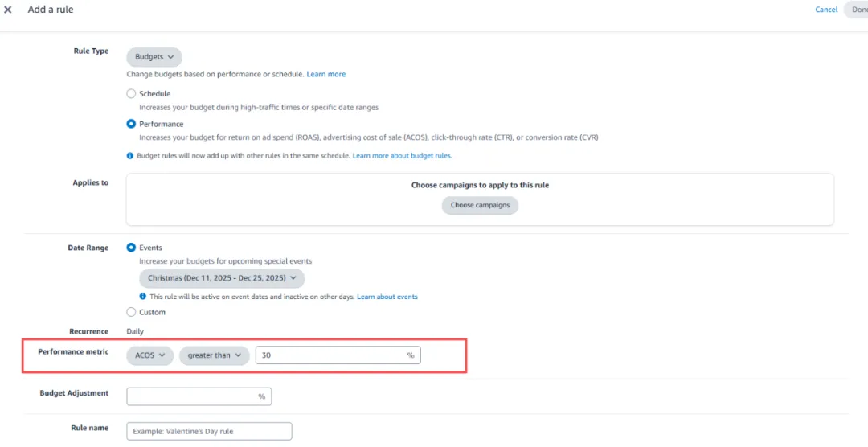Click the Rule name text field

point(209,432)
